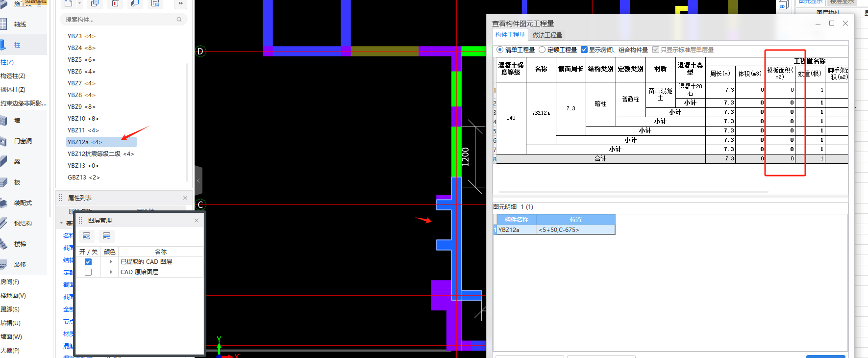Viewport: 868px width, 358px height.
Task: Select YBZ10 <8> in component list
Action: [x=83, y=119]
